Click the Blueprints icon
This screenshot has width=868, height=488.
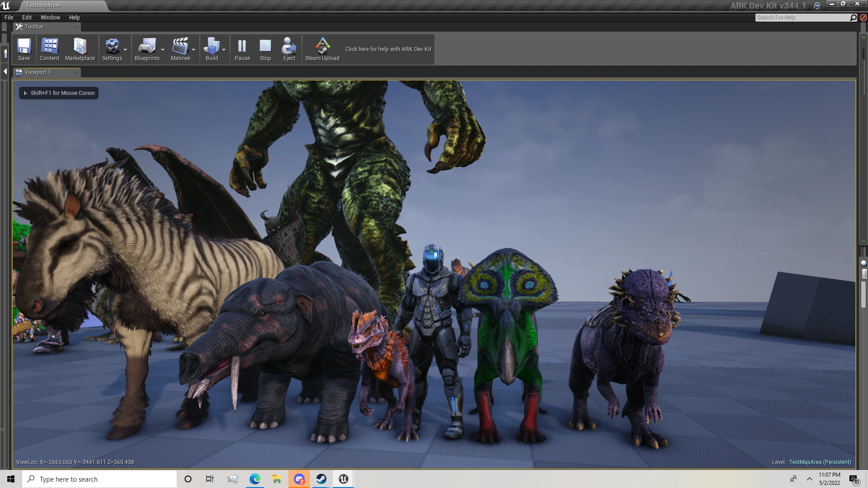146,47
